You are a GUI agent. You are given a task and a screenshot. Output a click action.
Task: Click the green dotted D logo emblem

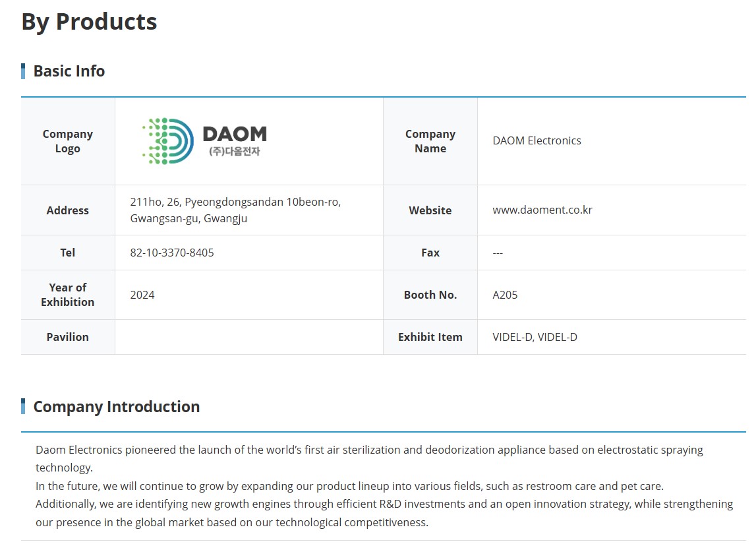tap(168, 141)
